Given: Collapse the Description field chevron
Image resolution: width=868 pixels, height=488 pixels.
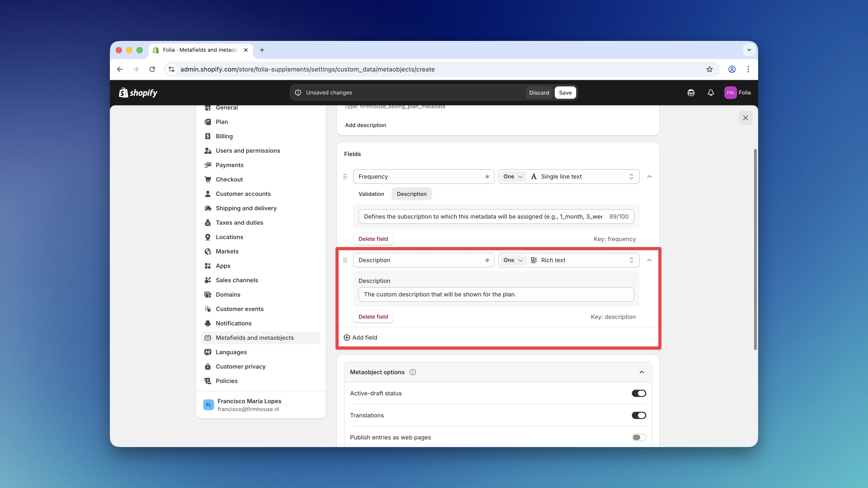Looking at the screenshot, I should [649, 260].
